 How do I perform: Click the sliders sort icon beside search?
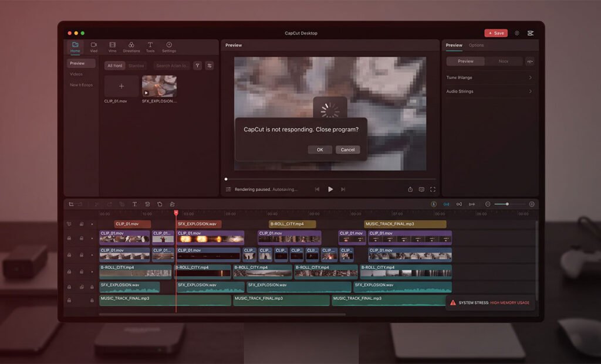(x=210, y=66)
